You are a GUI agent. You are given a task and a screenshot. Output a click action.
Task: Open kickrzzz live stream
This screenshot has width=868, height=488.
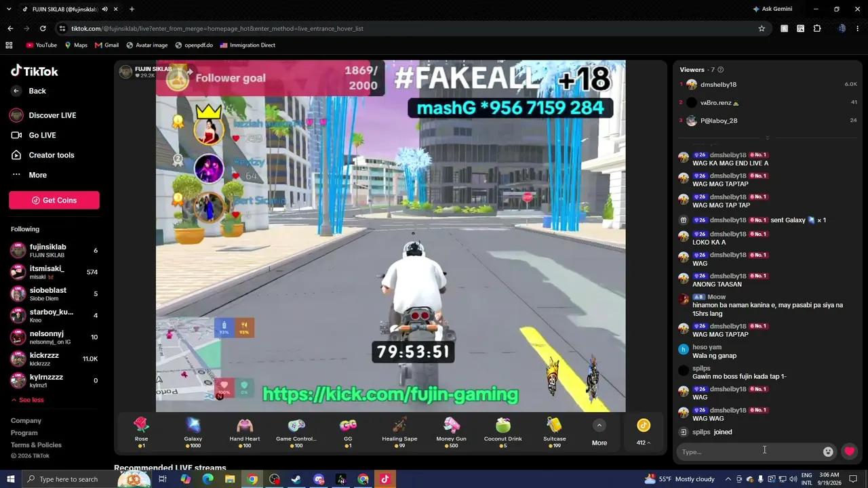click(x=54, y=359)
